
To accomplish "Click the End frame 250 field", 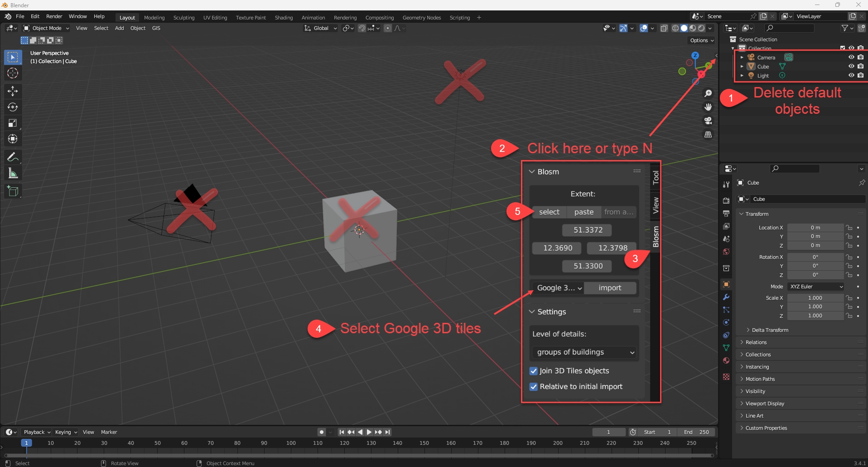I will [x=696, y=432].
